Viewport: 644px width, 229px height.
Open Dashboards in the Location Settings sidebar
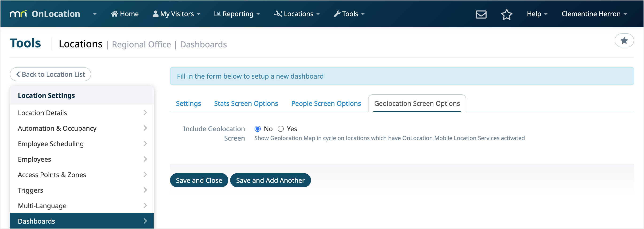click(36, 221)
